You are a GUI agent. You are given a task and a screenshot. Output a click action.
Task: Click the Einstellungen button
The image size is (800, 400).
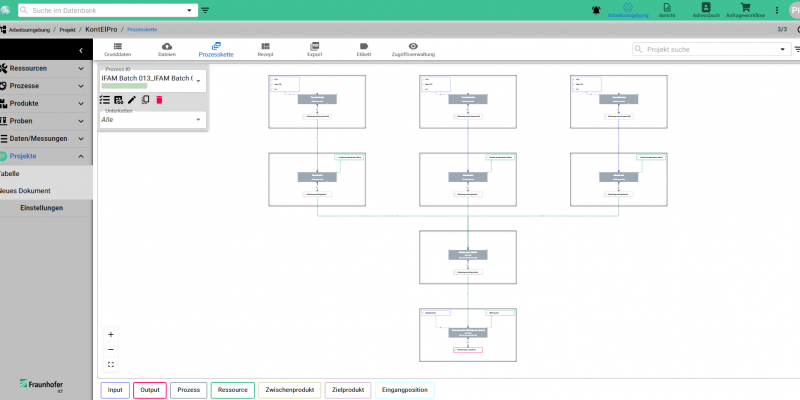click(41, 208)
